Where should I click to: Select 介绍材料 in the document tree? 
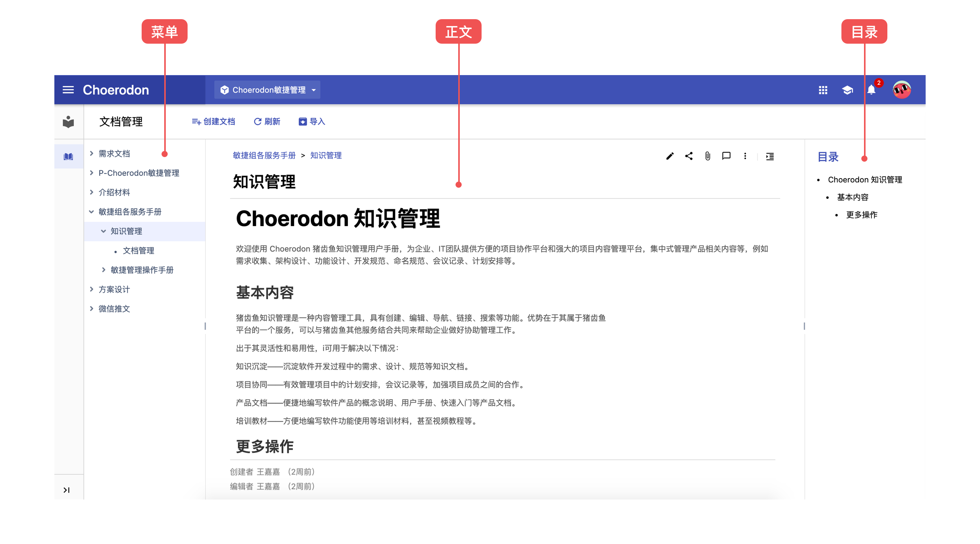[114, 192]
